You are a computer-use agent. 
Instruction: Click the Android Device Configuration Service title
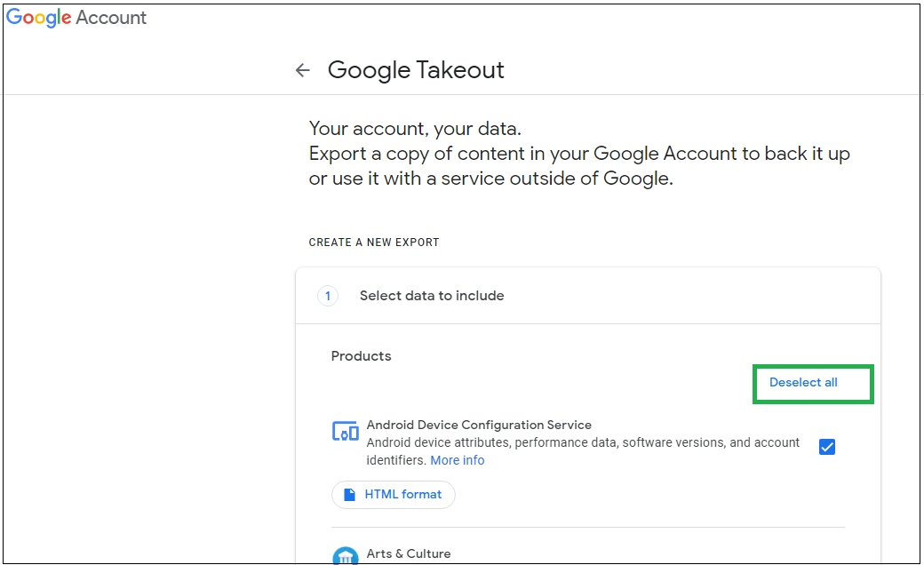pyautogui.click(x=479, y=425)
